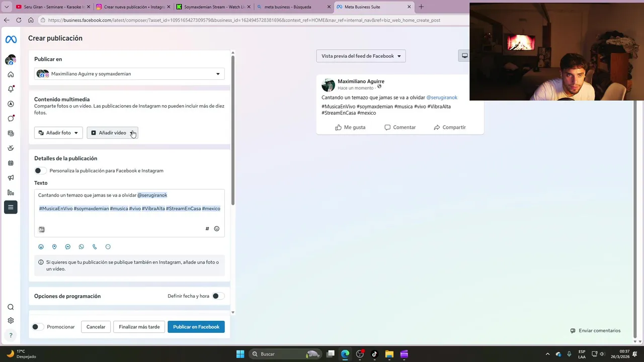Open the compass ads icon in sidebar

tap(11, 104)
